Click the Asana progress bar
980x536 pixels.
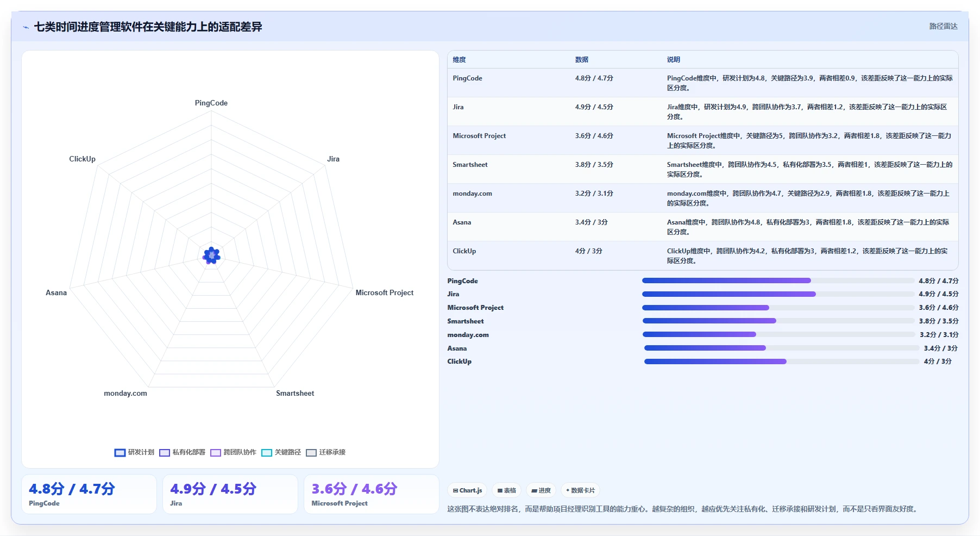coord(782,348)
